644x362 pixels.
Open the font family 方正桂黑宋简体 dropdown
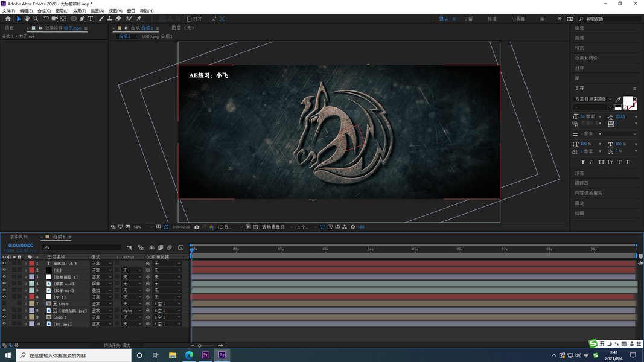593,100
